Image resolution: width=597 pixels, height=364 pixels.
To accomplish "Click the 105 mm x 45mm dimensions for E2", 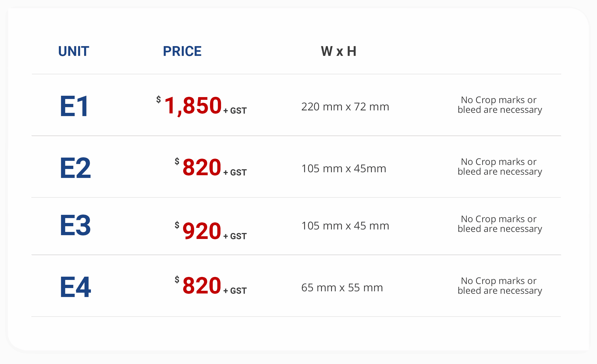I will click(344, 168).
